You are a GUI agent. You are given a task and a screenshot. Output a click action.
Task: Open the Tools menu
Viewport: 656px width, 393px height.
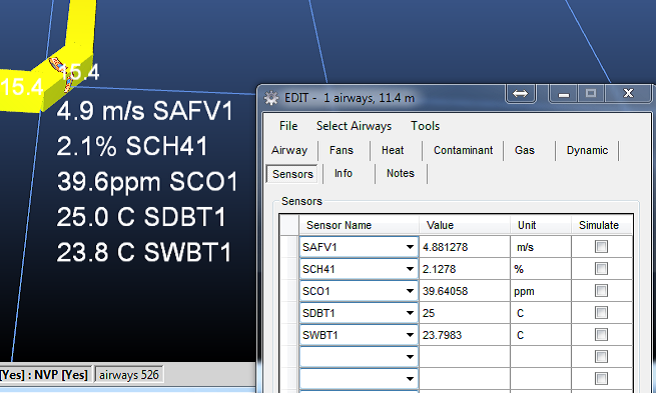425,126
